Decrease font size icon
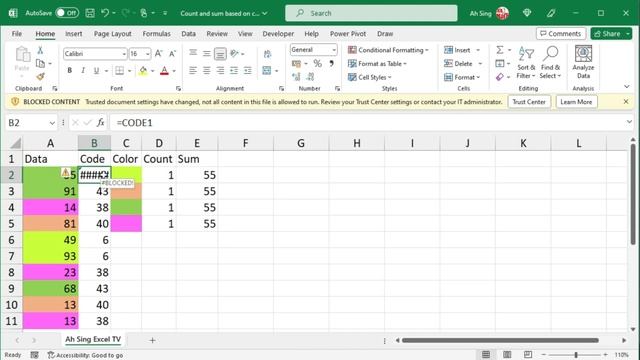640x360 pixels. (x=172, y=53)
